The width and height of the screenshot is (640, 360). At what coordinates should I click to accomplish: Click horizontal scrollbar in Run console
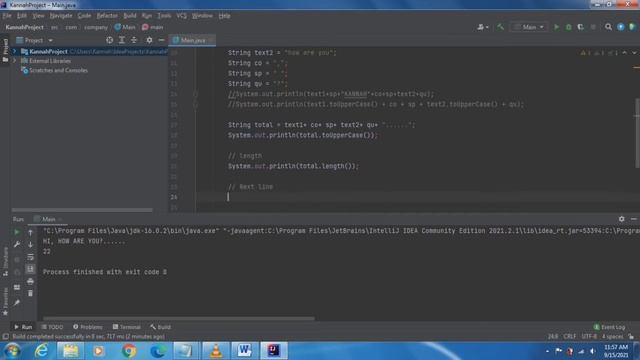point(179,318)
